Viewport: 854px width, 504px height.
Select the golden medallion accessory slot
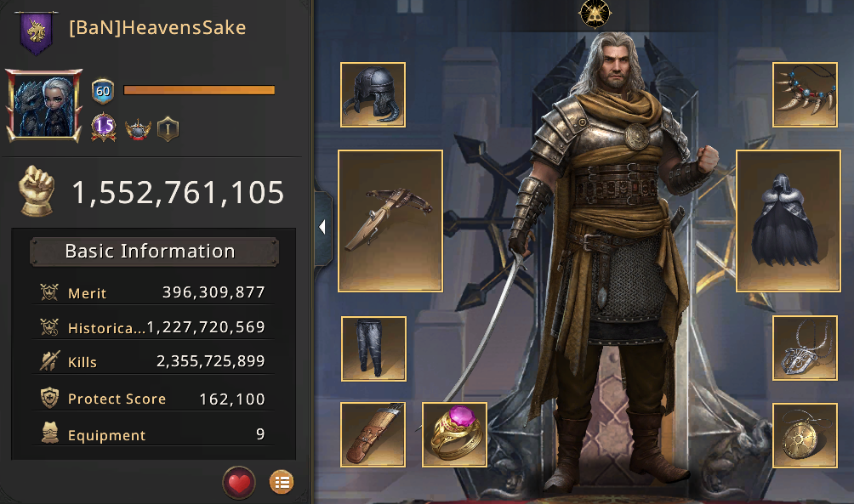coord(805,435)
